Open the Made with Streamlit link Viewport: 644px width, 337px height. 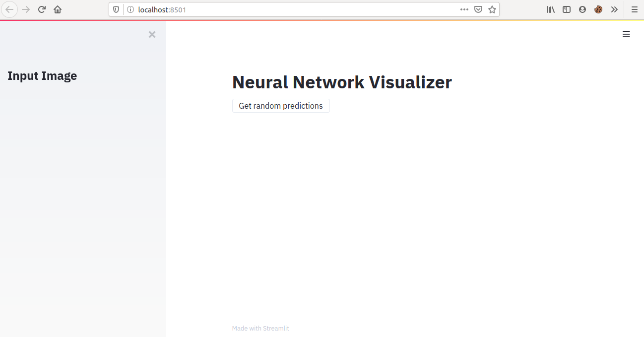[x=260, y=328]
